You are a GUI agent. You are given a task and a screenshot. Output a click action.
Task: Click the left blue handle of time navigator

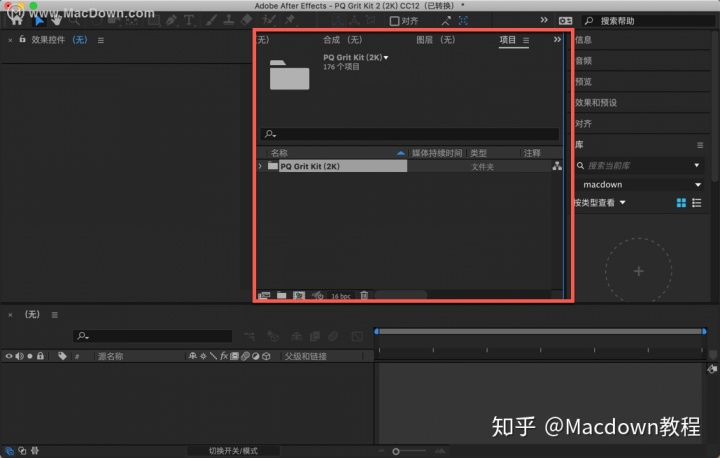(x=377, y=331)
